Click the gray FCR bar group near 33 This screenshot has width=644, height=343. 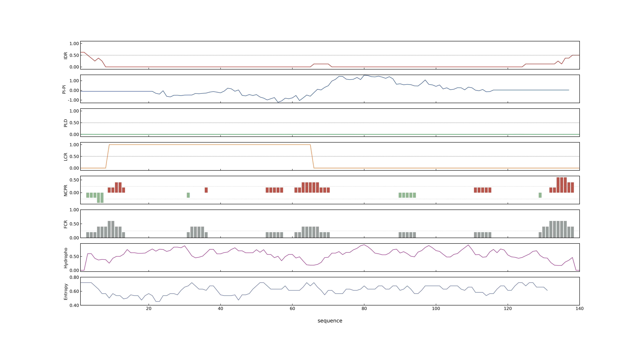tap(197, 232)
